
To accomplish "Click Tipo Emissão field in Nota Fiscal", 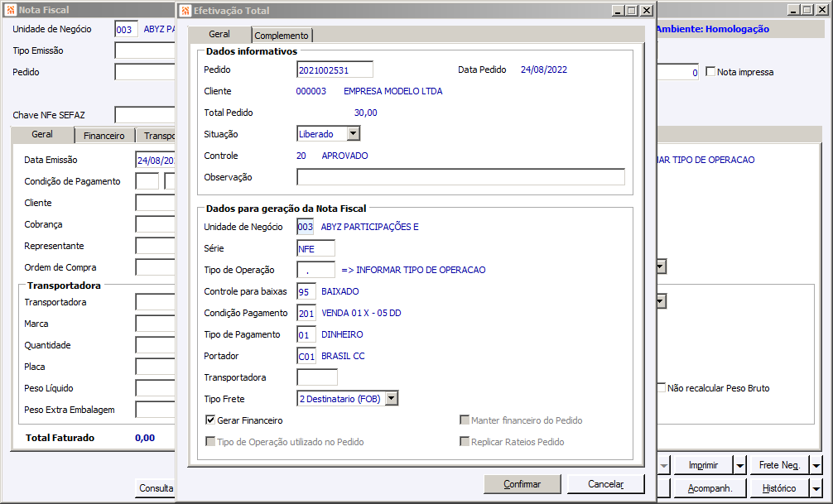I will coord(145,50).
